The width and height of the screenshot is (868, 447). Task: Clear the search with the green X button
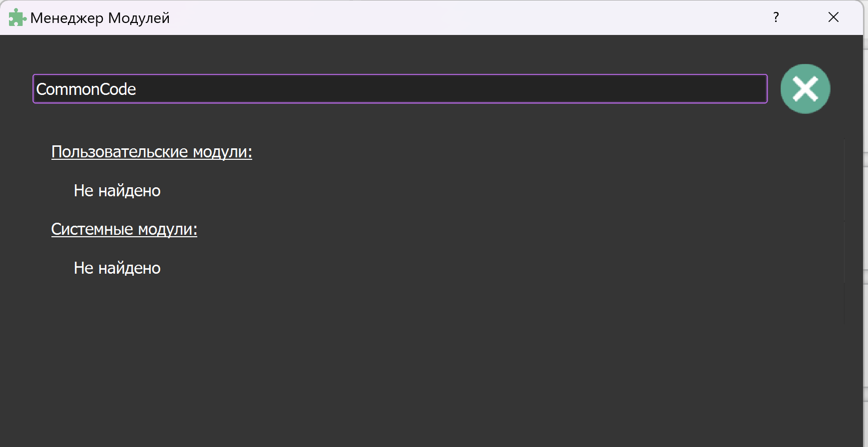805,89
